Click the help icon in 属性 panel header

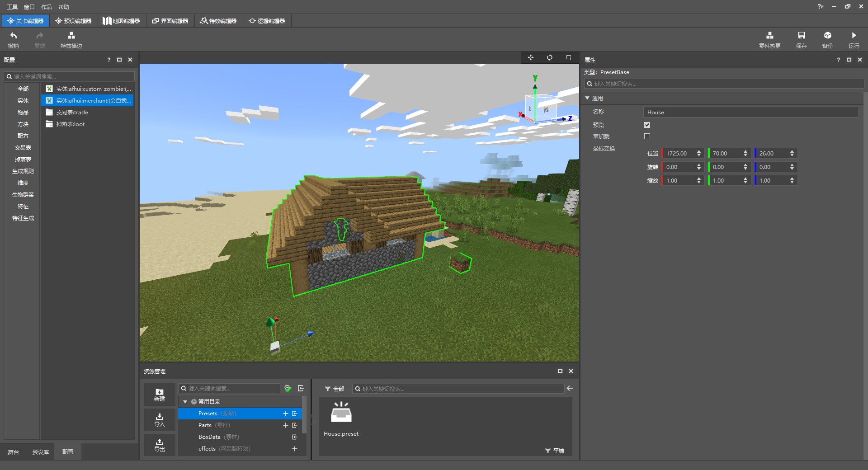click(x=838, y=60)
